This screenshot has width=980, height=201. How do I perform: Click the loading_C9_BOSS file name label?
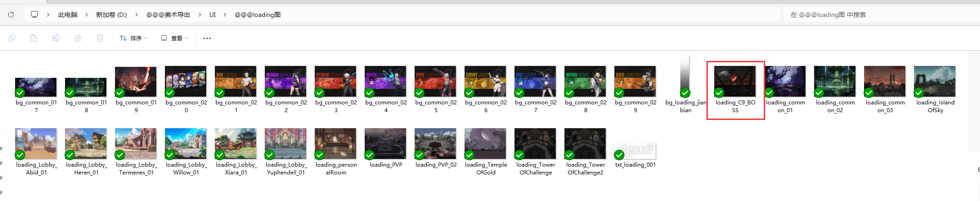tap(735, 106)
